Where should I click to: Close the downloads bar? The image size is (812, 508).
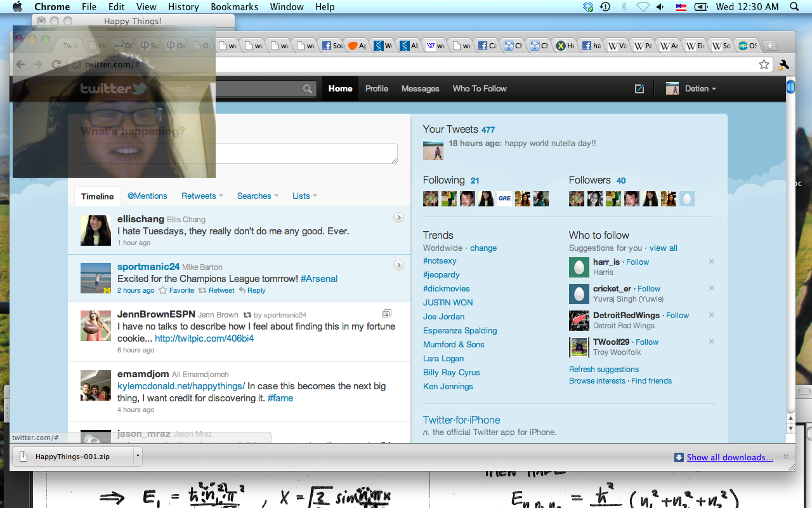point(785,457)
